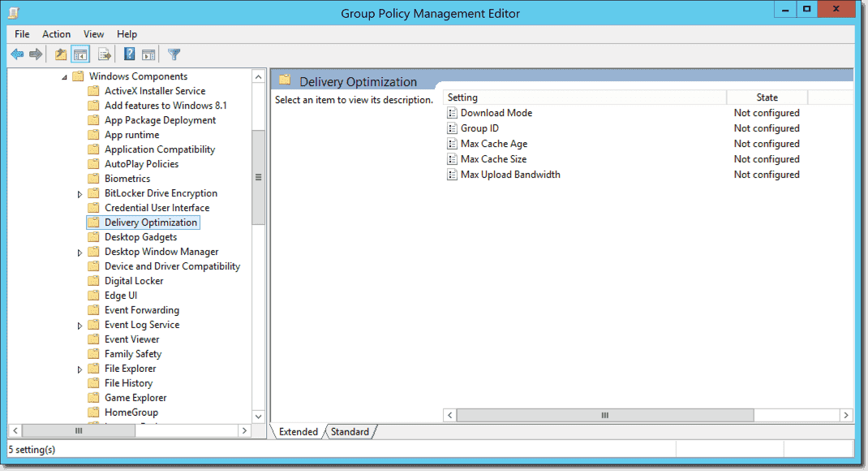
Task: Click the ActiveX Installer Service folder icon
Action: pos(93,91)
